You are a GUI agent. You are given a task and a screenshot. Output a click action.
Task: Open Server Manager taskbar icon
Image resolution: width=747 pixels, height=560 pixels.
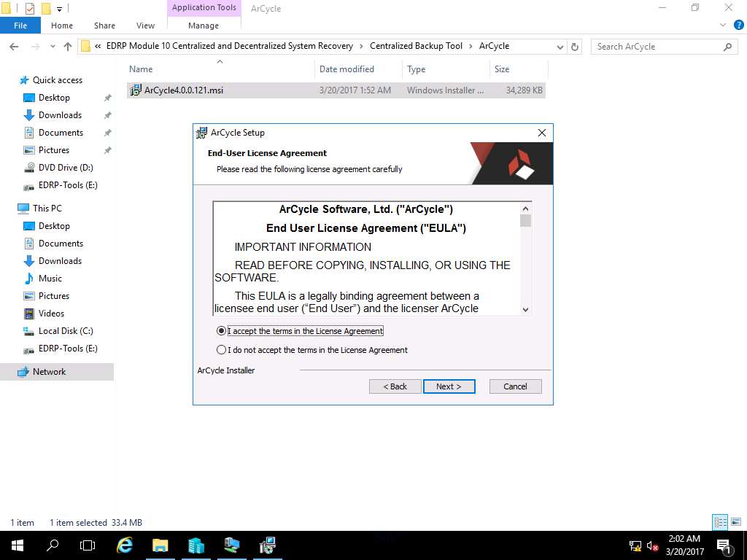196,545
